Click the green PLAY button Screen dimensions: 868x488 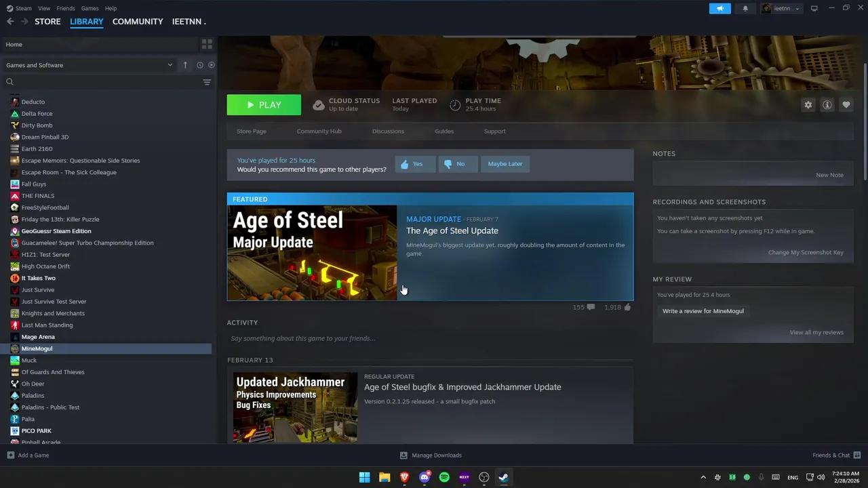coord(264,105)
